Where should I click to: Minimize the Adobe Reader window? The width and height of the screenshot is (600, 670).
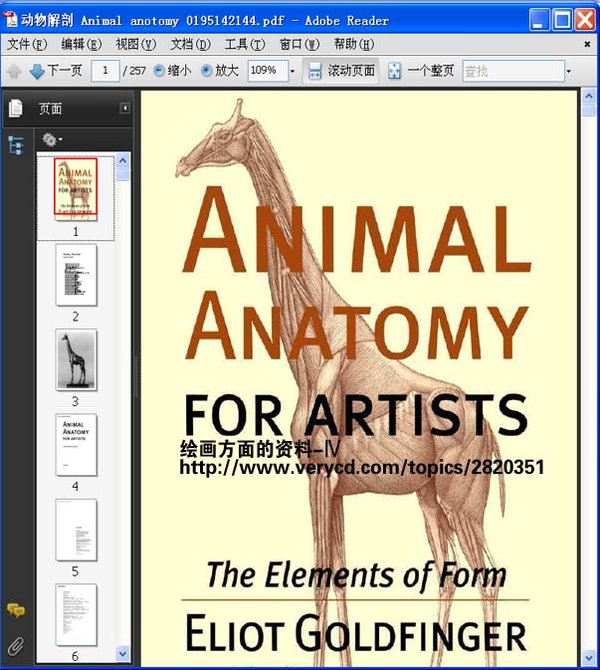(x=539, y=20)
